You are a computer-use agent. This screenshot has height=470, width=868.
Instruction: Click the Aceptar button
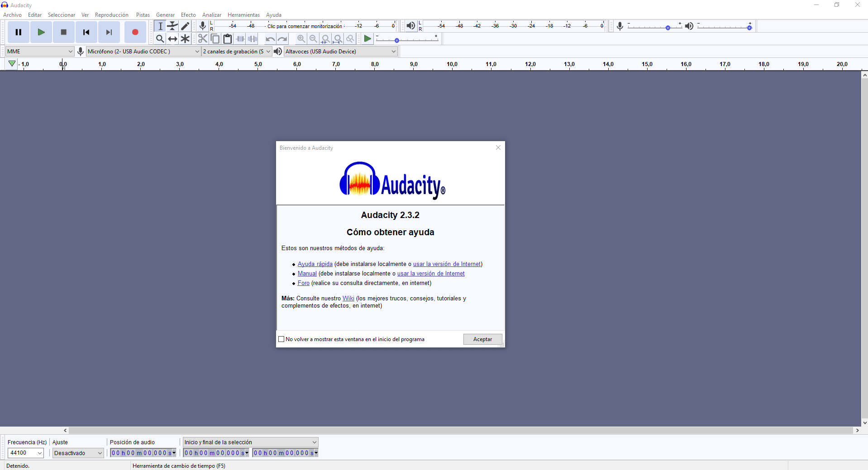(483, 339)
